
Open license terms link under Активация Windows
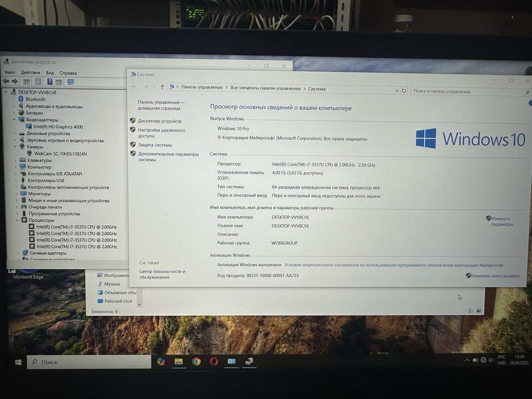coord(394,265)
